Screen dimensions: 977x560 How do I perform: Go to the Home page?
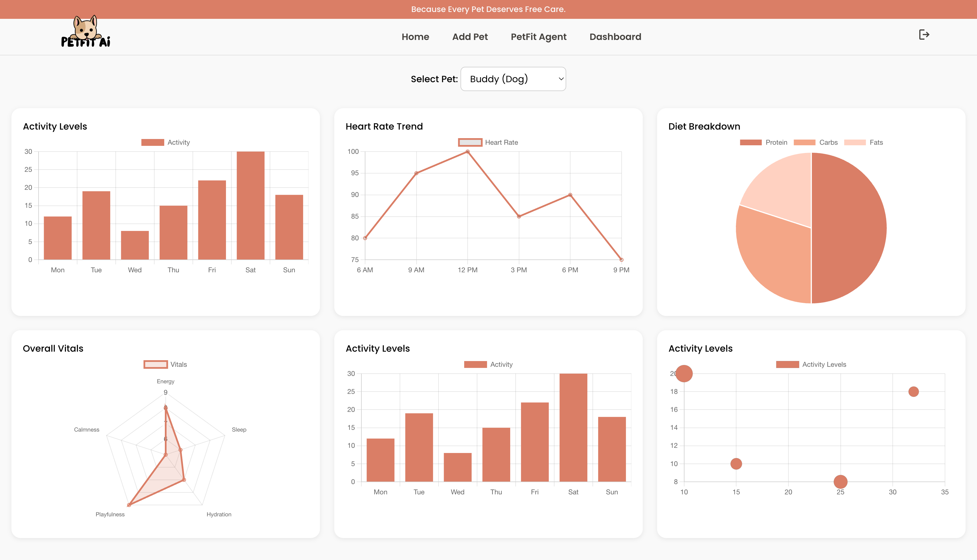click(415, 37)
